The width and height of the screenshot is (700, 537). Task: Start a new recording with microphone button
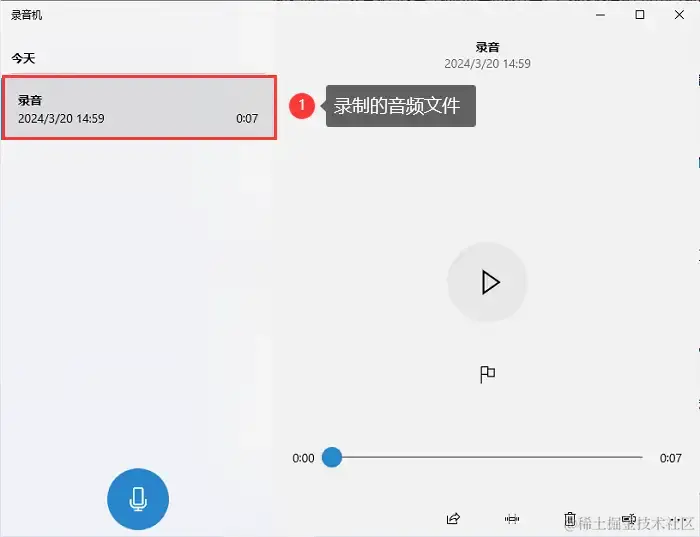[138, 499]
